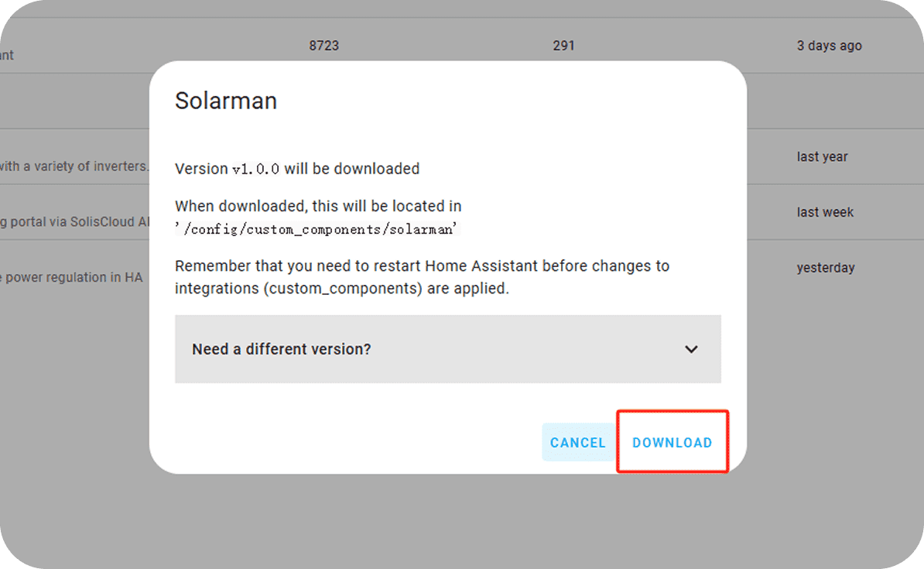The width and height of the screenshot is (924, 569).
Task: Click the DOWNLOAD button
Action: coord(672,443)
